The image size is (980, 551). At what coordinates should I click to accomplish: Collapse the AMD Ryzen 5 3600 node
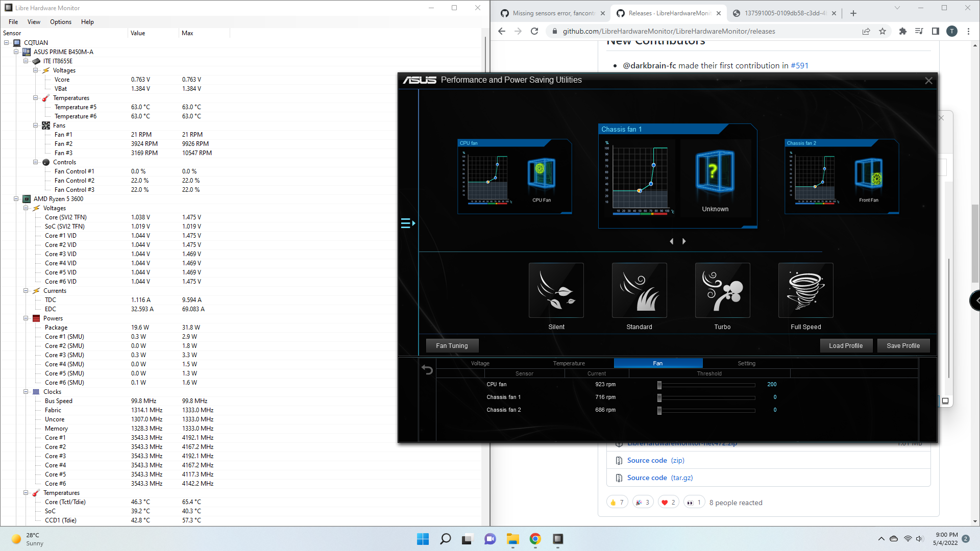pyautogui.click(x=17, y=198)
